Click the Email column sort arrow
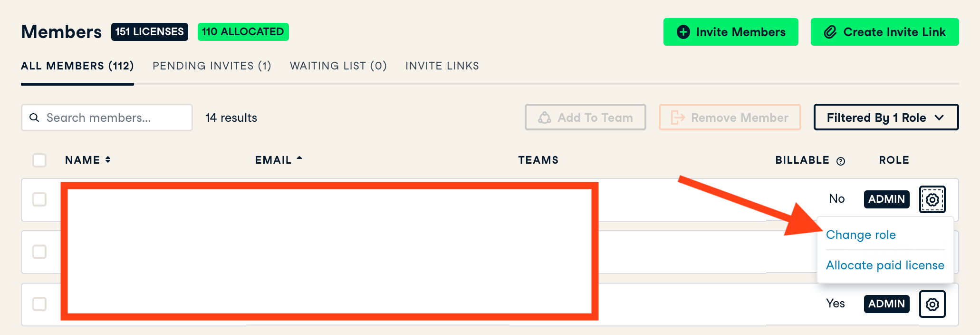Screen dimensions: 980x335 (x=299, y=159)
